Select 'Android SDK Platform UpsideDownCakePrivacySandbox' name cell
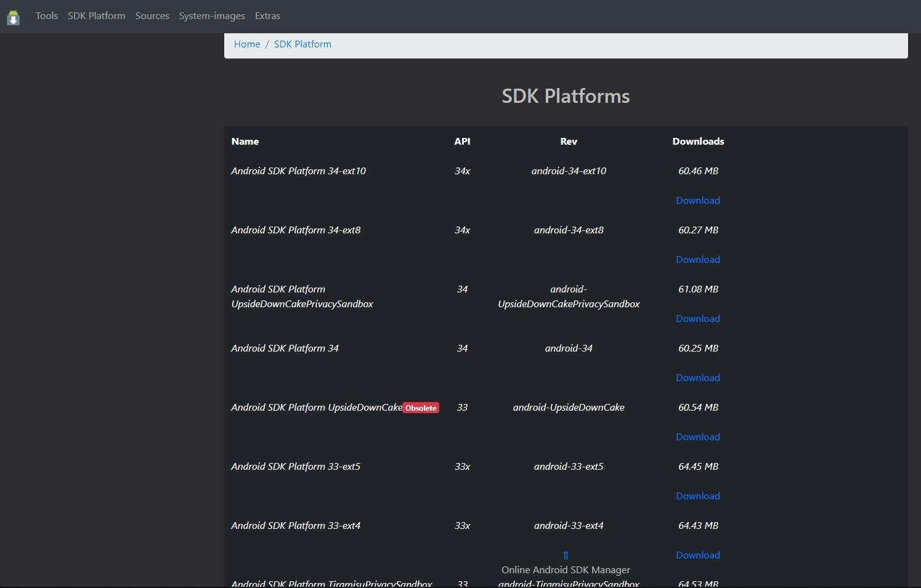 click(302, 297)
